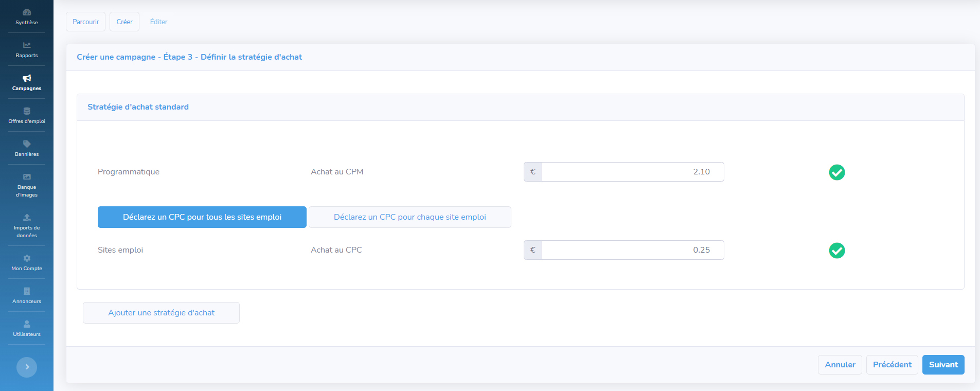
Task: Open Rapports chart icon in sidebar
Action: pos(27,45)
